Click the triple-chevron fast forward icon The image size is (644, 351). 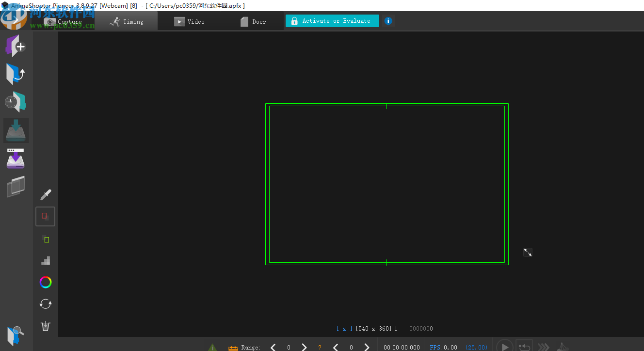544,347
